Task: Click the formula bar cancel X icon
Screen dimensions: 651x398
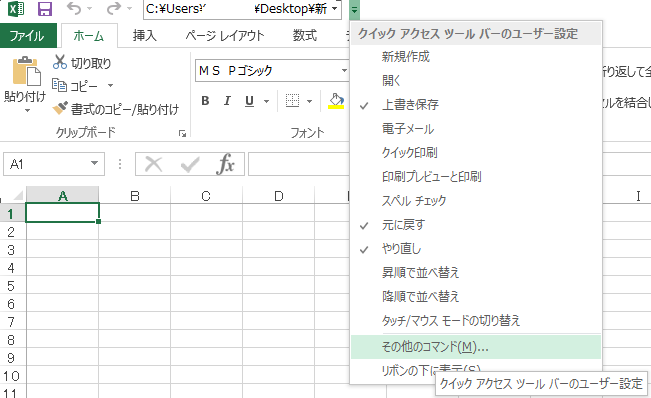Action: [x=154, y=164]
